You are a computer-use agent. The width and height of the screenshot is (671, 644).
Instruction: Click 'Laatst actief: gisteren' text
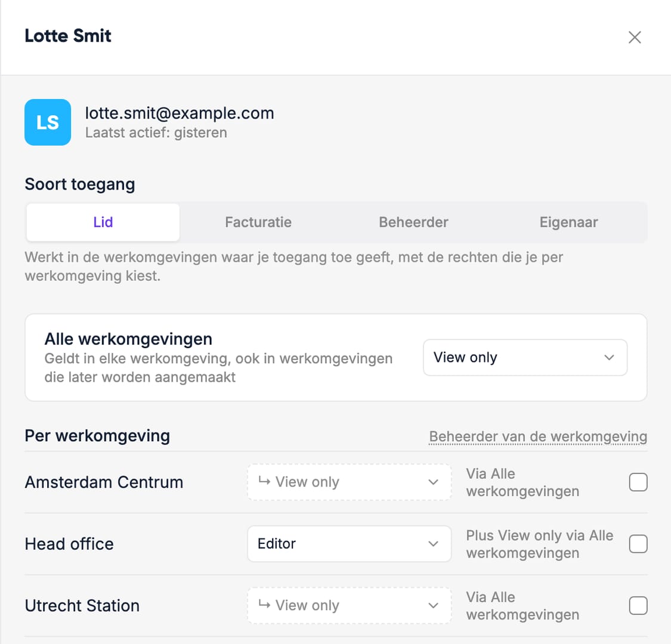pos(156,132)
